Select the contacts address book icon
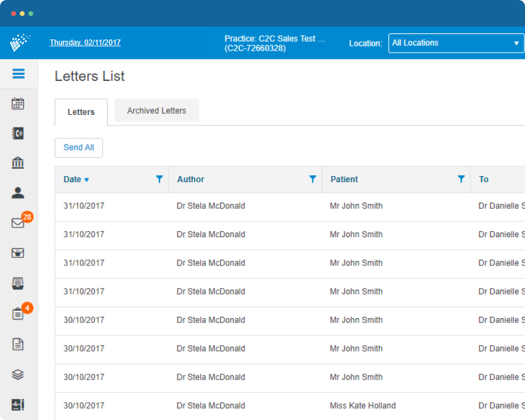Viewport: 525px width, 420px height. pyautogui.click(x=18, y=133)
